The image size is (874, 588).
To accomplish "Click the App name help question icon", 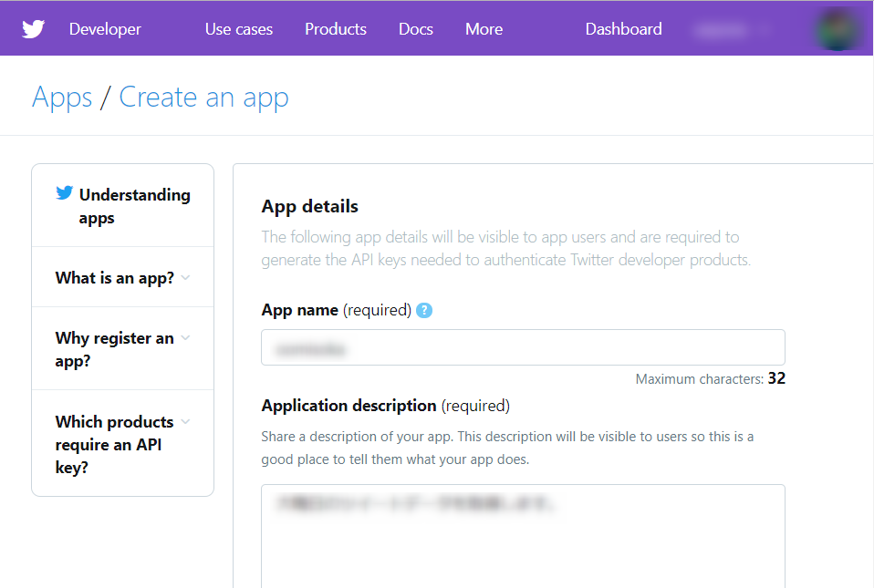I will tap(424, 310).
